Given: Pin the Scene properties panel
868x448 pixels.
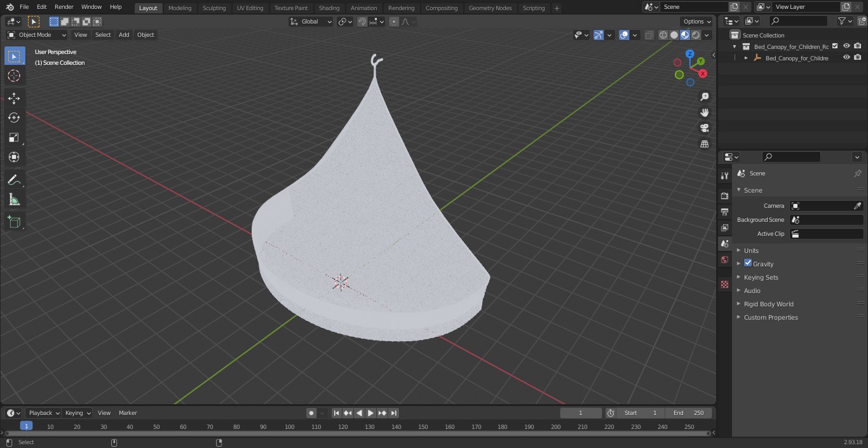Looking at the screenshot, I should [x=857, y=173].
